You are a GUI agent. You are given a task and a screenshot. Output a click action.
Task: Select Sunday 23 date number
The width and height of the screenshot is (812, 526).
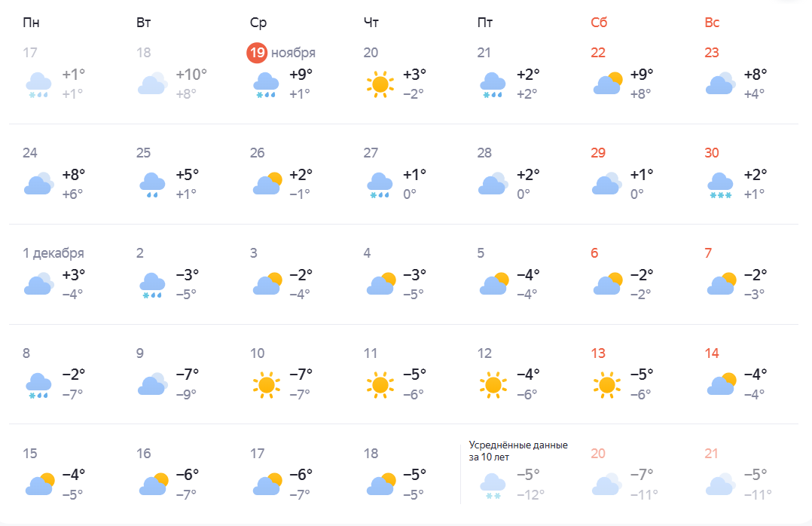712,53
